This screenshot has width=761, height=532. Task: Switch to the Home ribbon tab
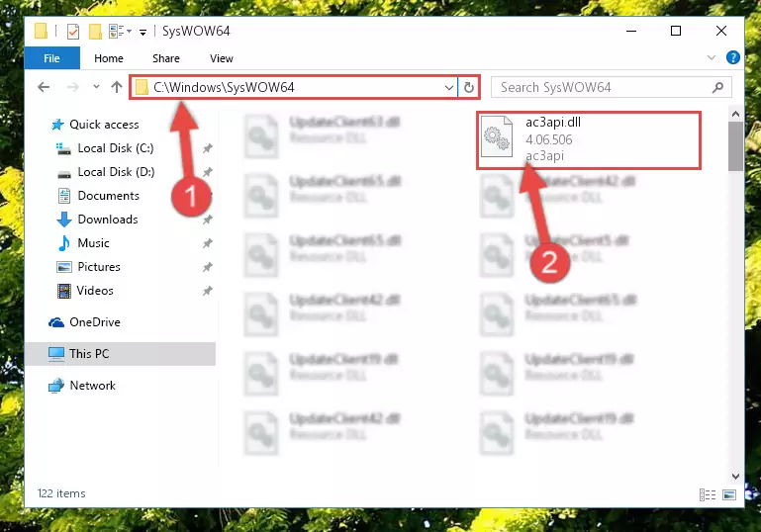109,58
